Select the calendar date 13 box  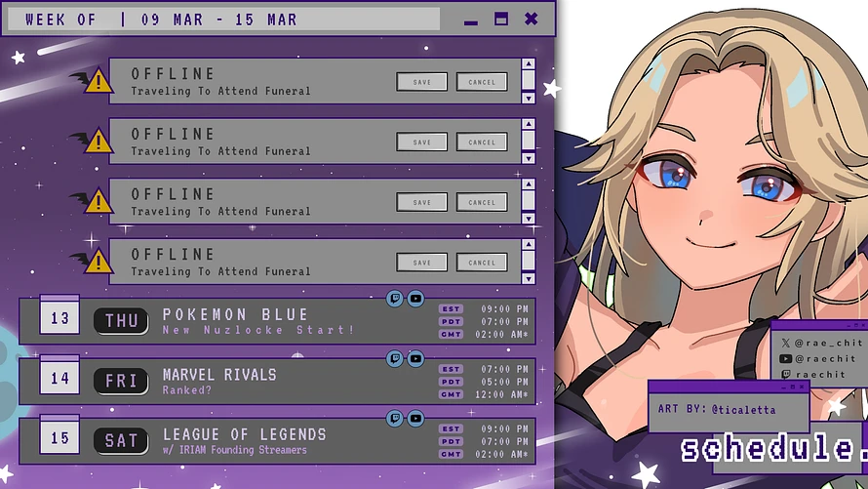click(59, 318)
